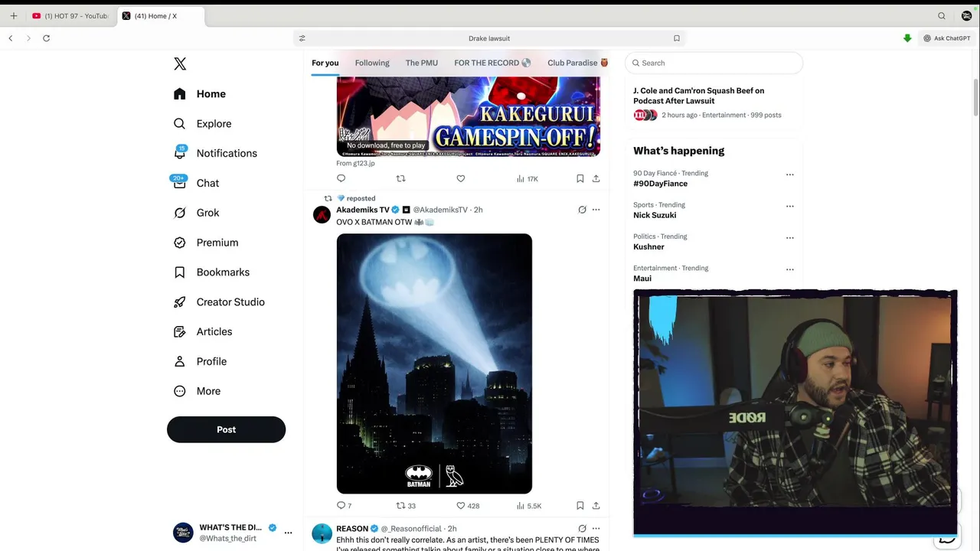Open more options for the Kushner trend
Screen dimensions: 980x551
click(789, 238)
